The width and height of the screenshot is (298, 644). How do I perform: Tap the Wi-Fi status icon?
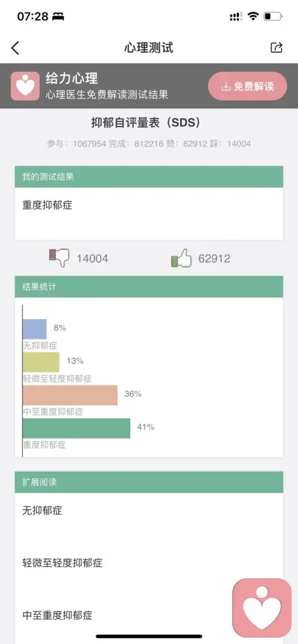253,17
